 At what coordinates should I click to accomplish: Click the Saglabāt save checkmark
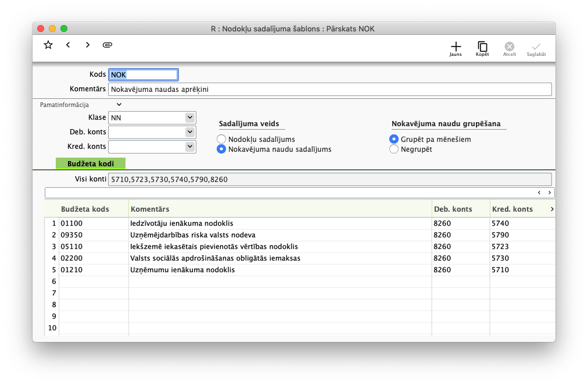click(x=536, y=49)
